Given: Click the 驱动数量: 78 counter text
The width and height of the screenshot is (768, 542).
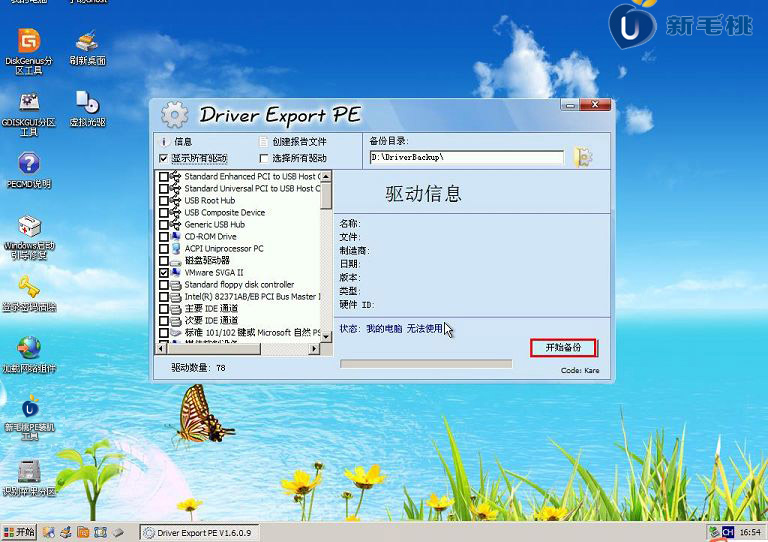Looking at the screenshot, I should click(198, 368).
